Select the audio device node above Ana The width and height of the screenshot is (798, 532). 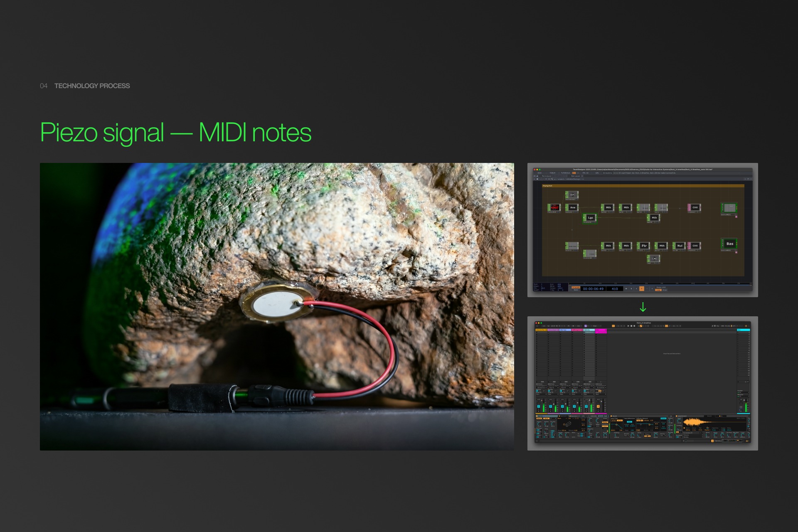point(572,195)
